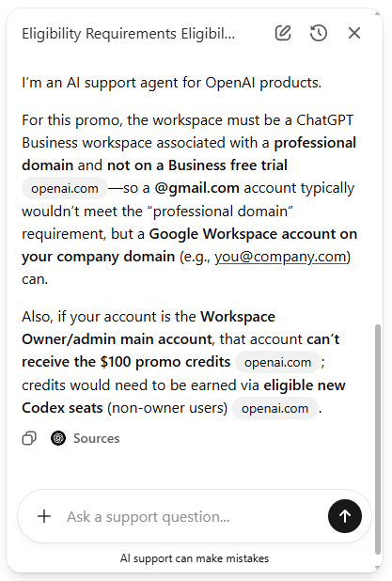
Task: Click the scrollbar up arrow at top
Action: pyautogui.click(x=378, y=14)
